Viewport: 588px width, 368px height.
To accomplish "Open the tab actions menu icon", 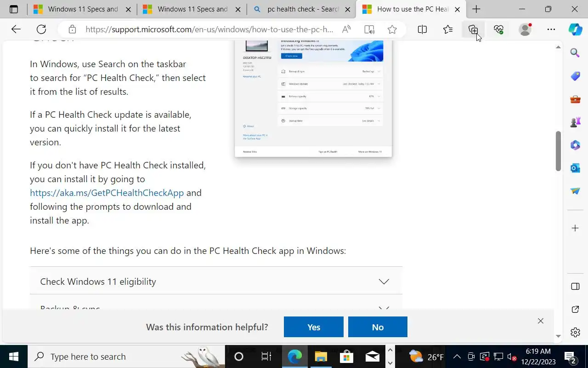I will 13,9.
